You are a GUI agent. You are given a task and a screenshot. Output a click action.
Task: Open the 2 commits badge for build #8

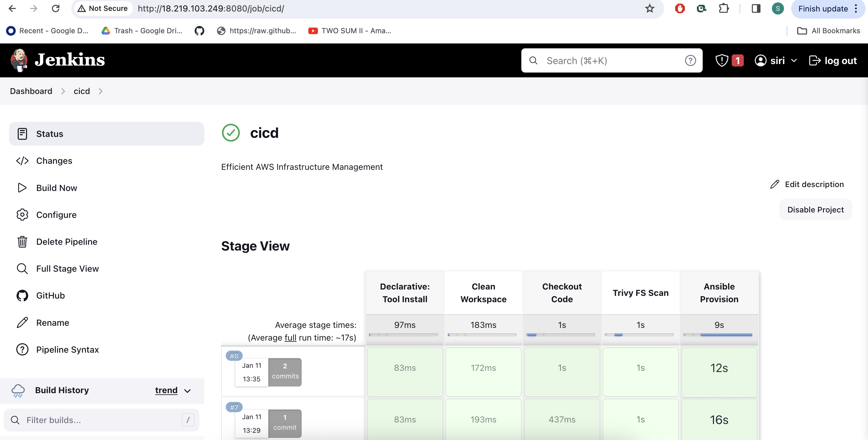click(285, 371)
